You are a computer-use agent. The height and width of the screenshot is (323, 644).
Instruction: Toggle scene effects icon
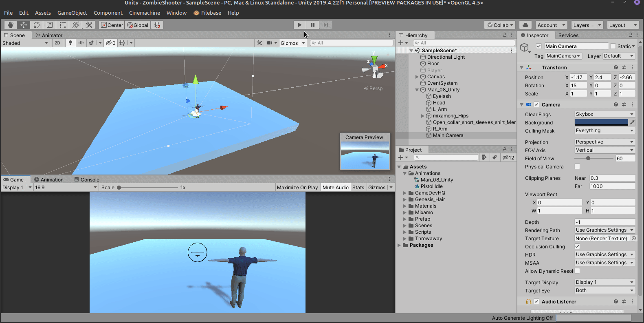pyautogui.click(x=92, y=43)
